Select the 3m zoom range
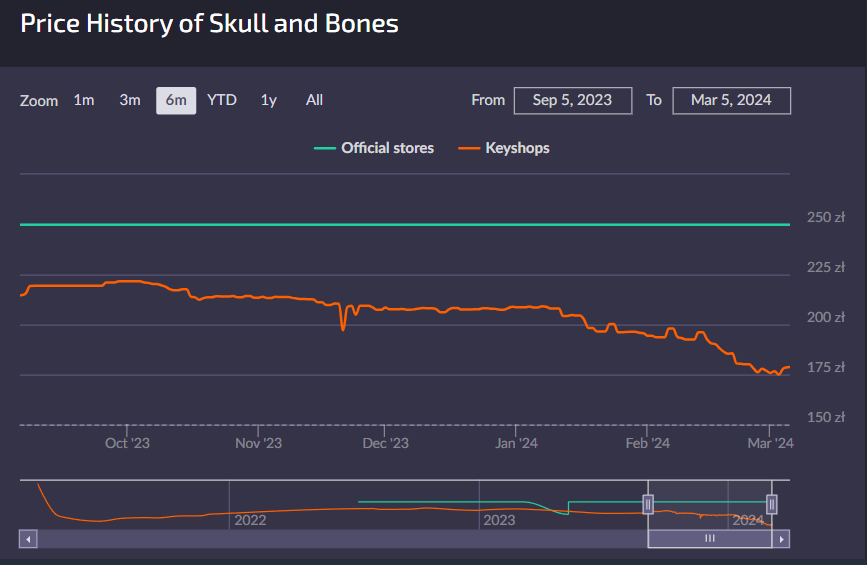Viewport: 867px width, 565px height. (130, 100)
